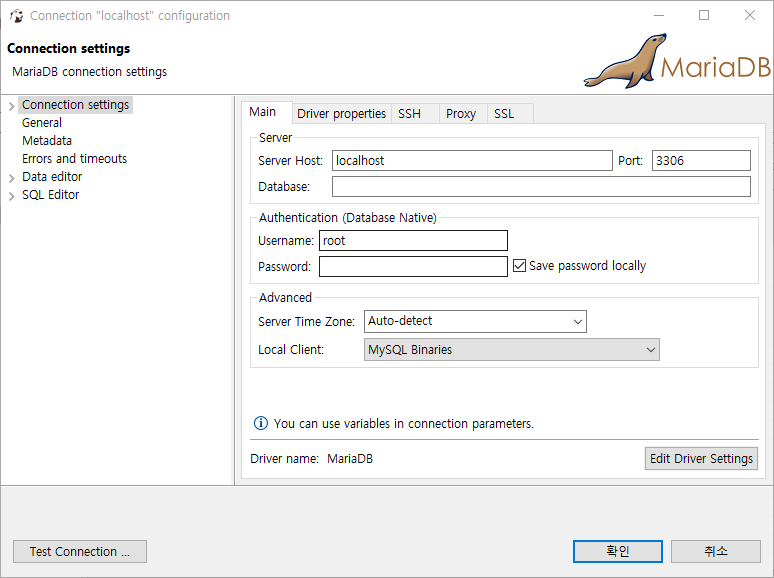The width and height of the screenshot is (774, 578).
Task: Open the Driver properties tab
Action: [x=342, y=114]
